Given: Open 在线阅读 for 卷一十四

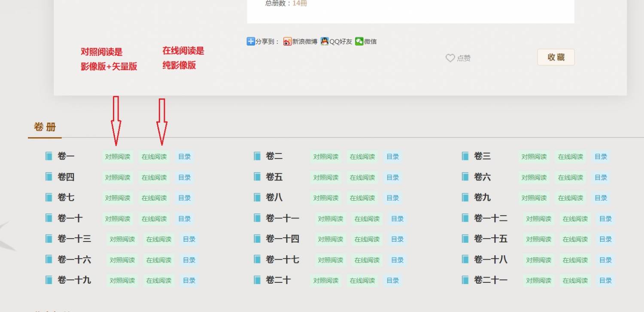Looking at the screenshot, I should point(367,239).
